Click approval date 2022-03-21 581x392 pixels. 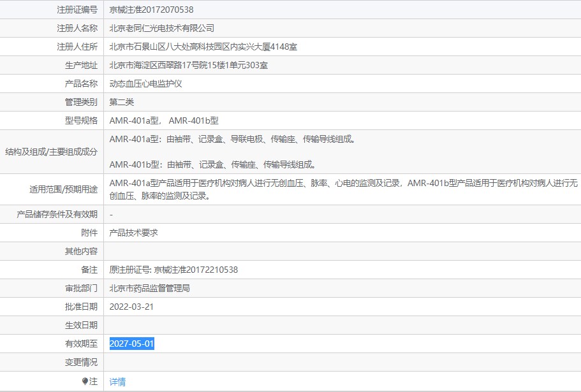click(131, 307)
